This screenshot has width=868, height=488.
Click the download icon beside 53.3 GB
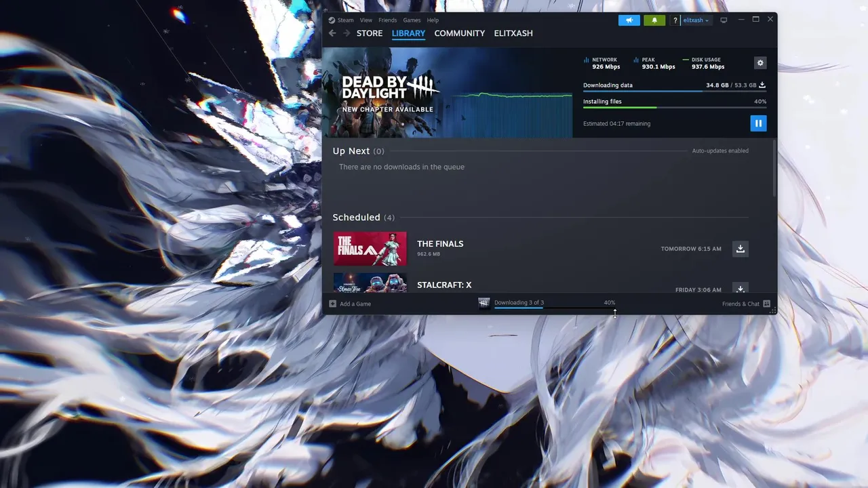tap(762, 85)
